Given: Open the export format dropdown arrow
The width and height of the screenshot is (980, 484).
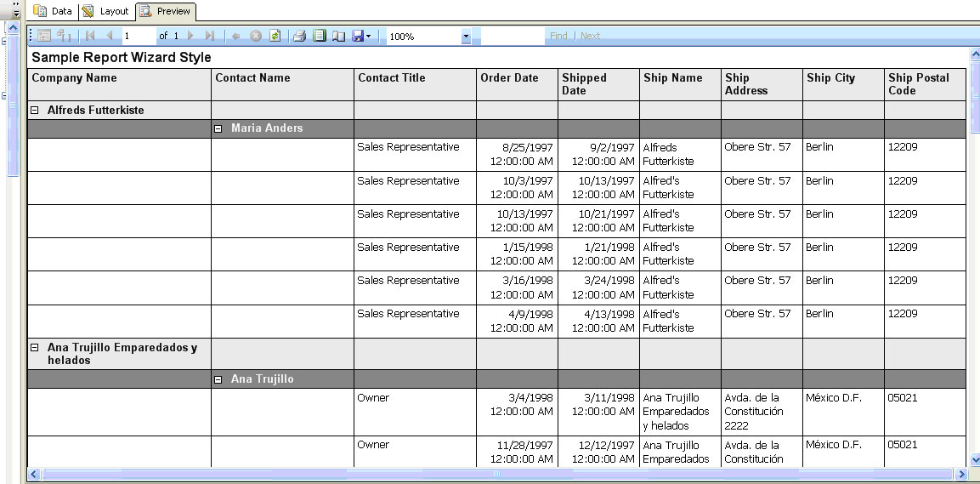Looking at the screenshot, I should [x=369, y=37].
